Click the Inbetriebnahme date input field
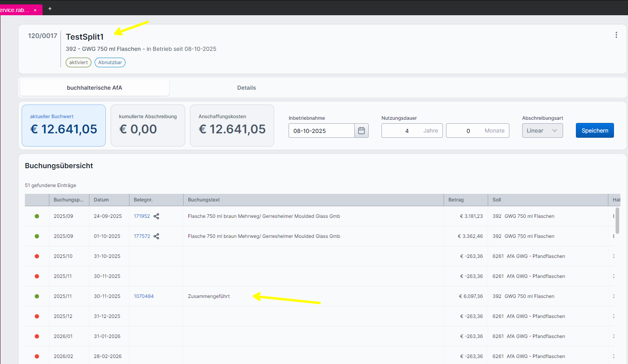 coord(321,131)
